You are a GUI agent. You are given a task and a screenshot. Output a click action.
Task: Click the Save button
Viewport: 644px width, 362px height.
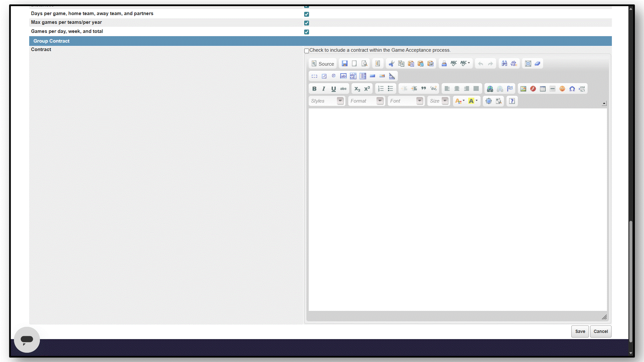coord(580,331)
